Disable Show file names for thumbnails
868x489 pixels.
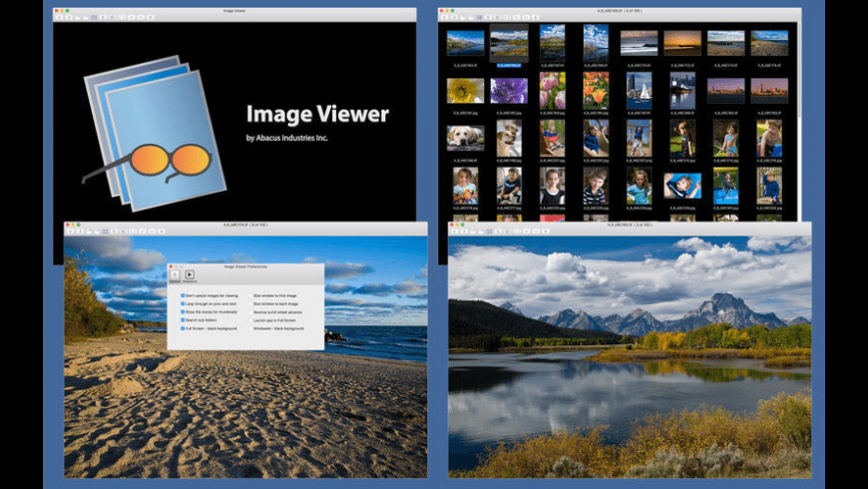click(183, 311)
